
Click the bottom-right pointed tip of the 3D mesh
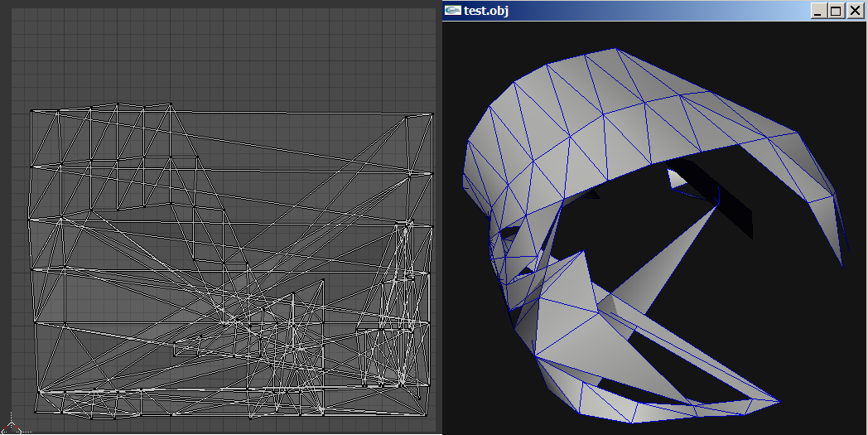click(779, 402)
